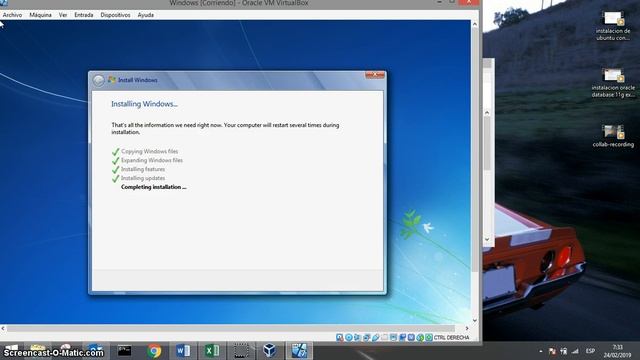
Task: Open the collab-recording desktop icon
Action: 613,136
